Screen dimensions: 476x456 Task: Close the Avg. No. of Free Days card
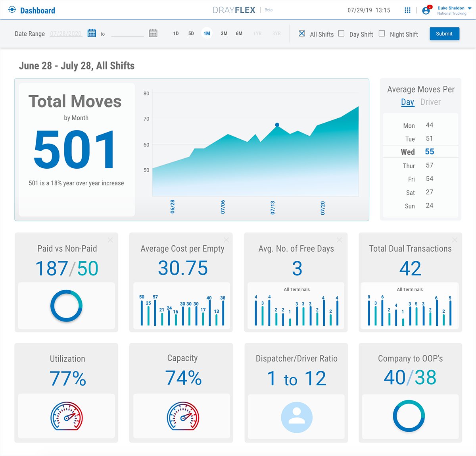tap(339, 240)
